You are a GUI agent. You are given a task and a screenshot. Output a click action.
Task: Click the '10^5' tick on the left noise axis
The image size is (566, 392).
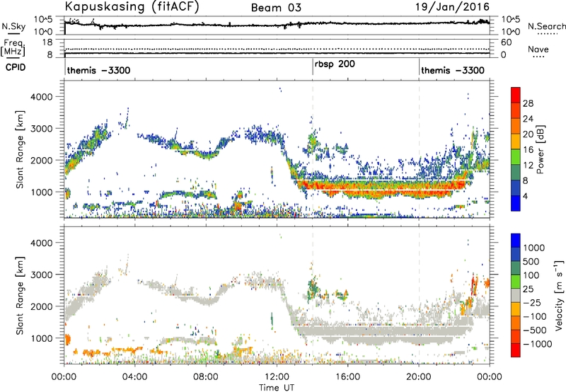click(x=43, y=19)
